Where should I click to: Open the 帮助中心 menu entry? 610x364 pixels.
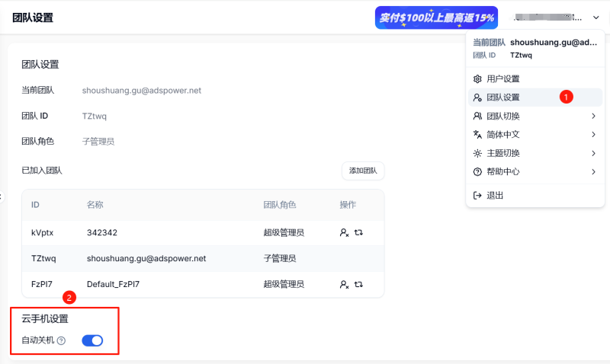click(x=535, y=171)
